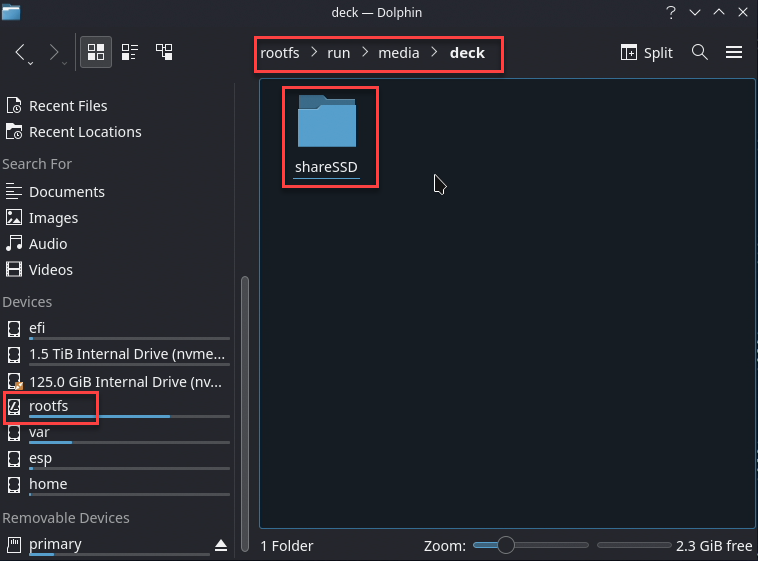The height and width of the screenshot is (561, 758).
Task: Click the free space bar in status bar
Action: tap(634, 545)
